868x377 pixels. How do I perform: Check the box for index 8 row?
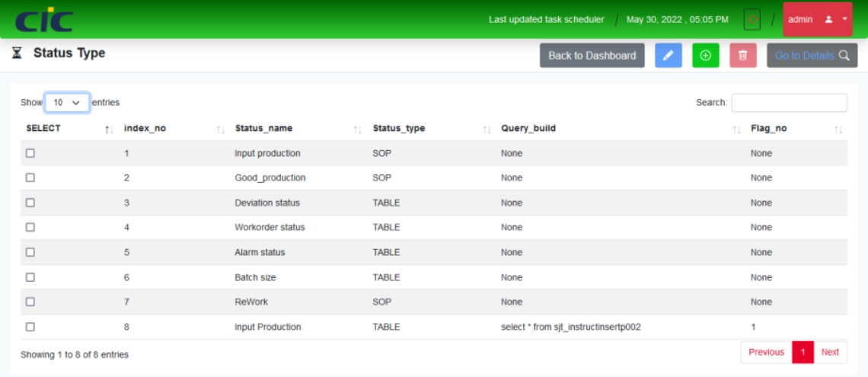coord(30,327)
